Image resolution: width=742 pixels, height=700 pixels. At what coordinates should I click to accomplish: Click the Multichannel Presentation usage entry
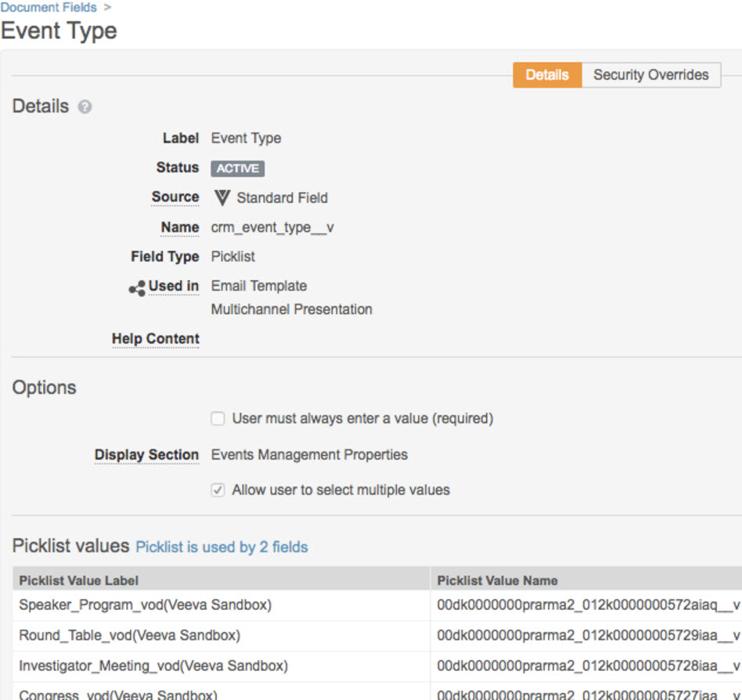(291, 309)
